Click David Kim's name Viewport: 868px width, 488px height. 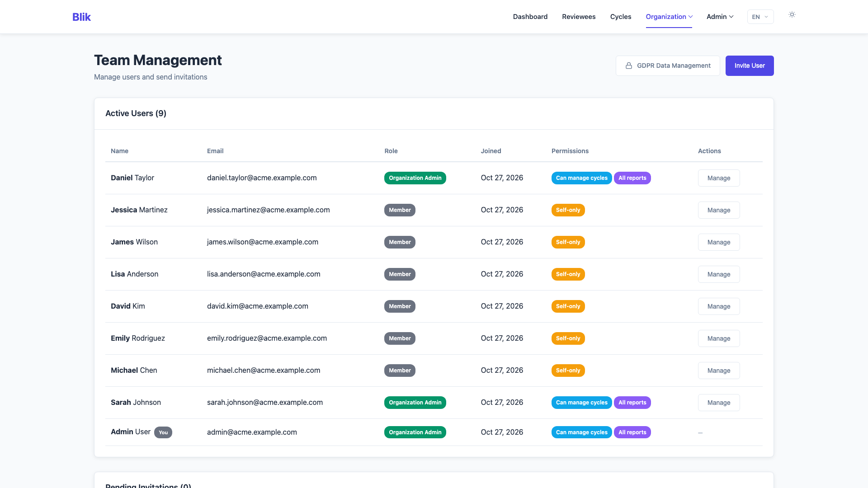point(127,306)
